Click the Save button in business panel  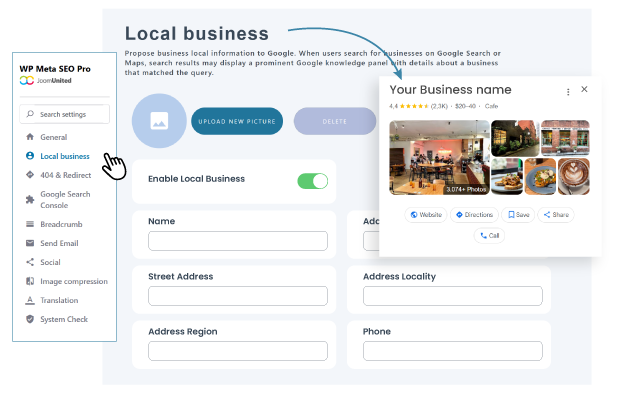pos(518,214)
